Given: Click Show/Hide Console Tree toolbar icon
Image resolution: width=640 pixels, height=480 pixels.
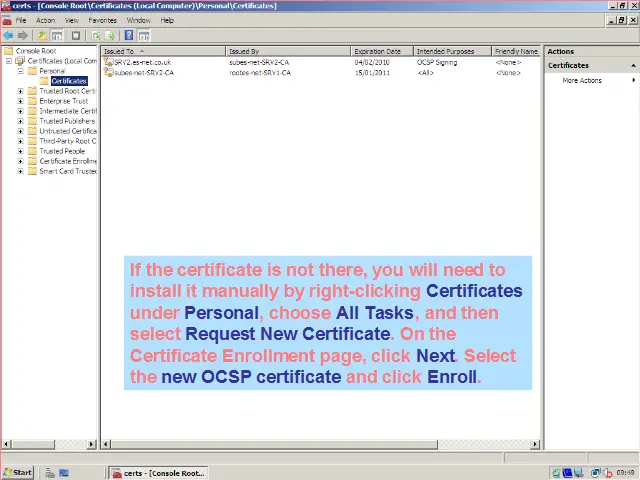Looking at the screenshot, I should 57,35.
